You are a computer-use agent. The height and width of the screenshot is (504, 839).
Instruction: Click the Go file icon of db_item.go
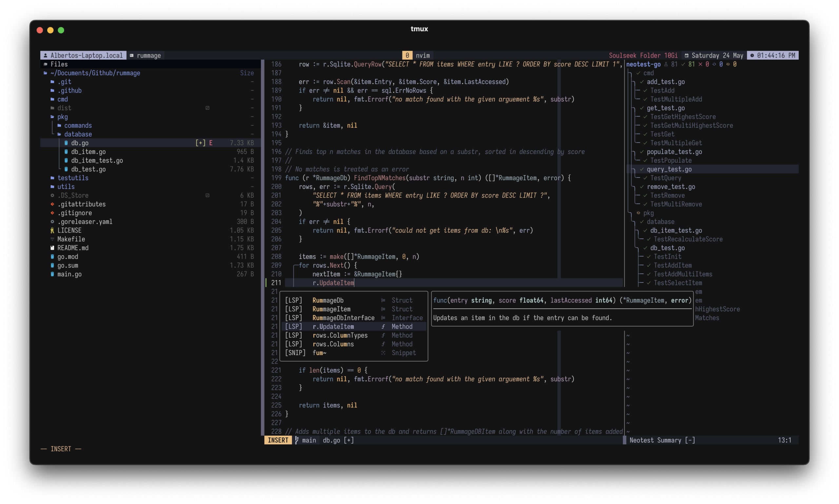point(66,152)
